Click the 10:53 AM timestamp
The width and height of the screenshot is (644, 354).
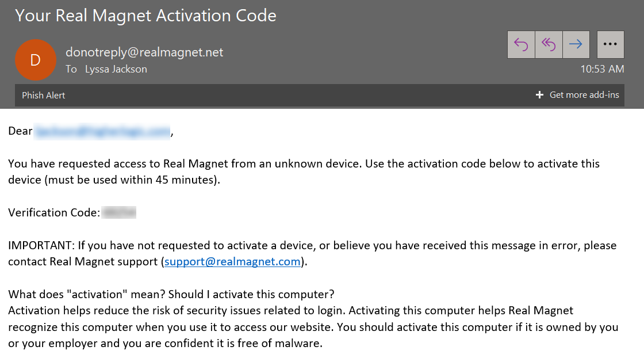click(x=602, y=69)
